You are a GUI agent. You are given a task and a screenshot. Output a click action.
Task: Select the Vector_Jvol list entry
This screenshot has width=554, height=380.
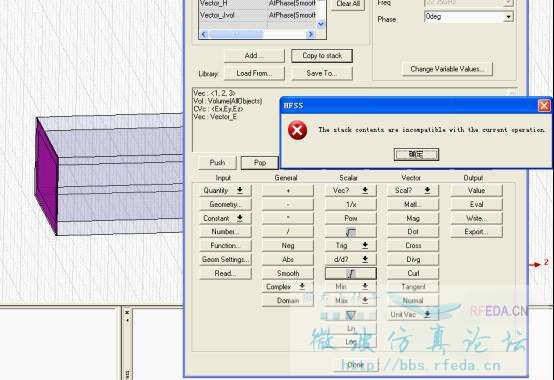[x=258, y=15]
